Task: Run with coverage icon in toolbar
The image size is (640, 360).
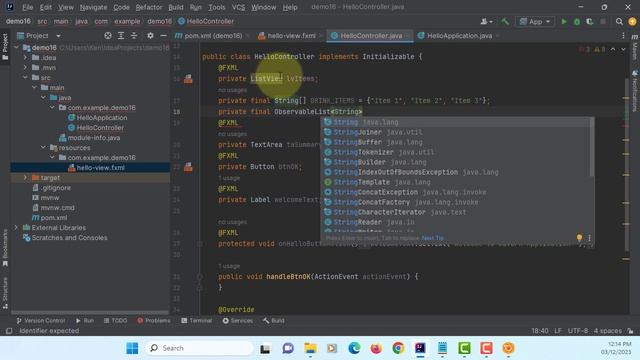Action: point(589,21)
